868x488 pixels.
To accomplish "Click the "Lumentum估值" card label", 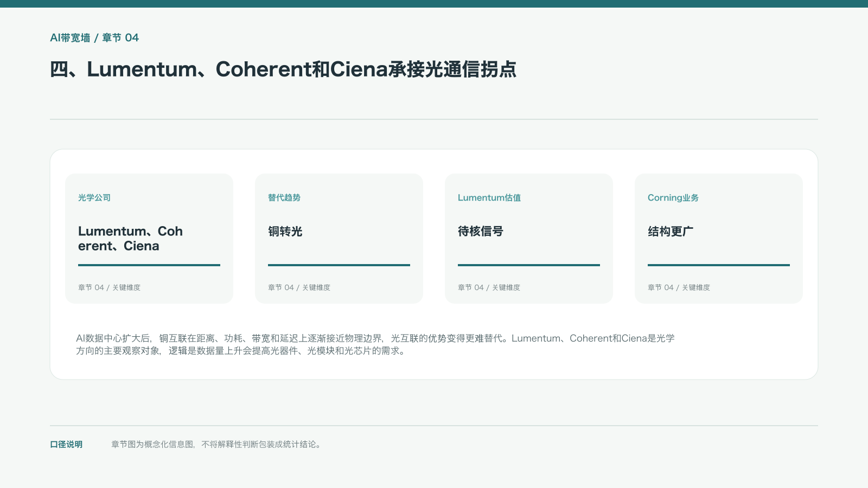I will click(489, 198).
